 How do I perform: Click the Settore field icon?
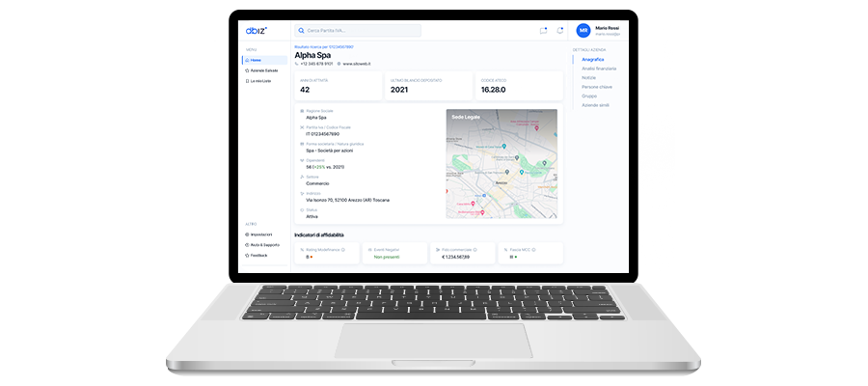(x=302, y=178)
